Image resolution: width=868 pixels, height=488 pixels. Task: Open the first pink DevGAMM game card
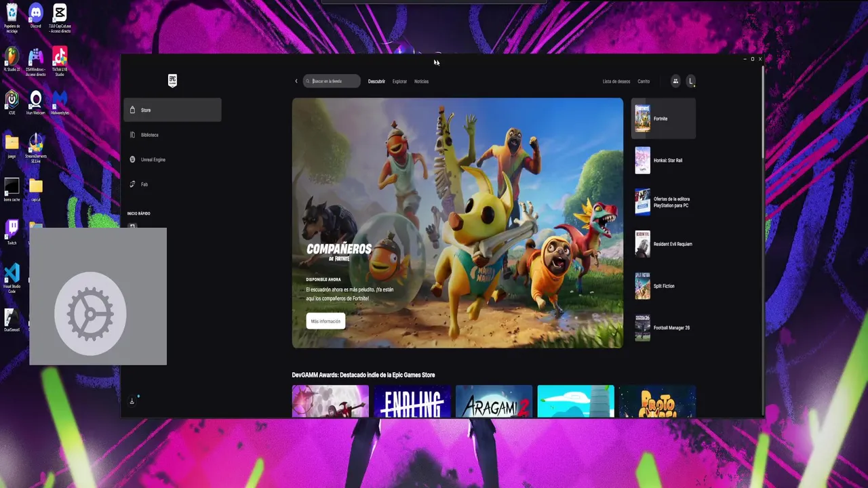pyautogui.click(x=330, y=401)
